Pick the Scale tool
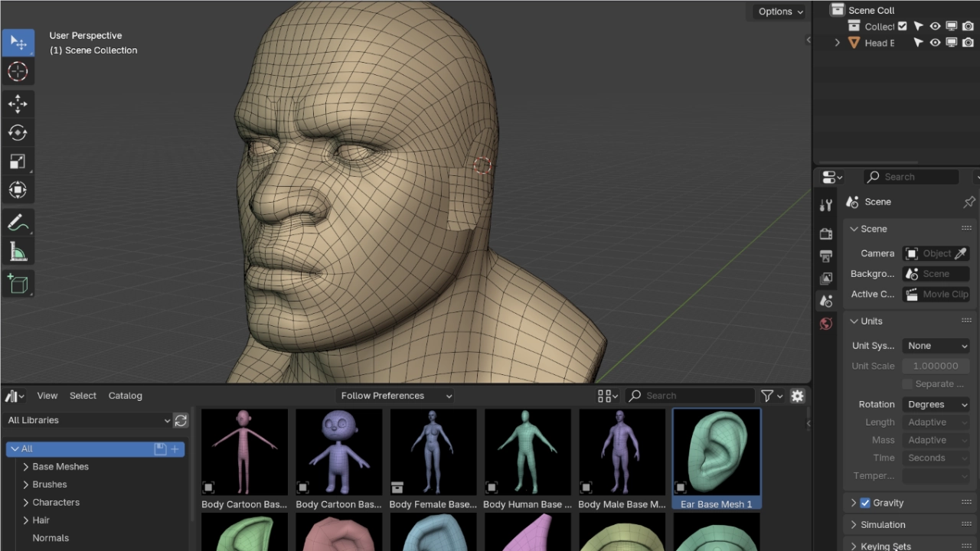The height and width of the screenshot is (551, 980). pos(18,161)
